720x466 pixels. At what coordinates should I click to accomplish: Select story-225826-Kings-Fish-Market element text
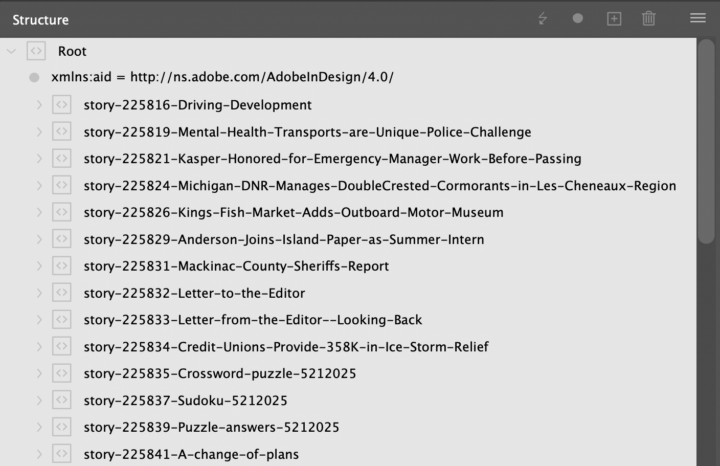pos(293,213)
